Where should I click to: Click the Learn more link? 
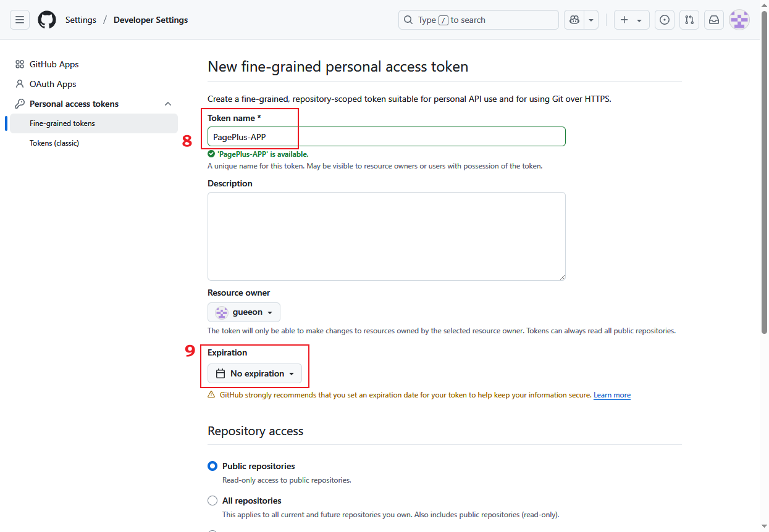click(x=612, y=395)
